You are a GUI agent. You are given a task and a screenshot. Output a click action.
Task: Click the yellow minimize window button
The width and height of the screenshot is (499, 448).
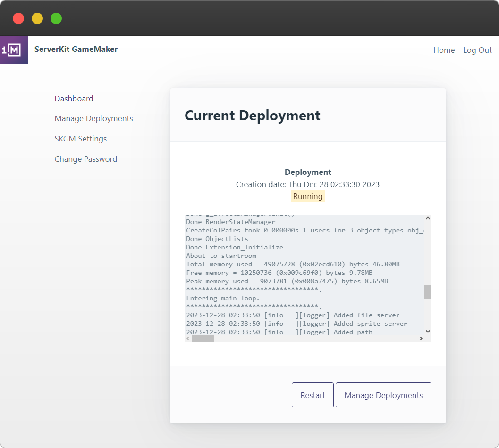coord(37,18)
